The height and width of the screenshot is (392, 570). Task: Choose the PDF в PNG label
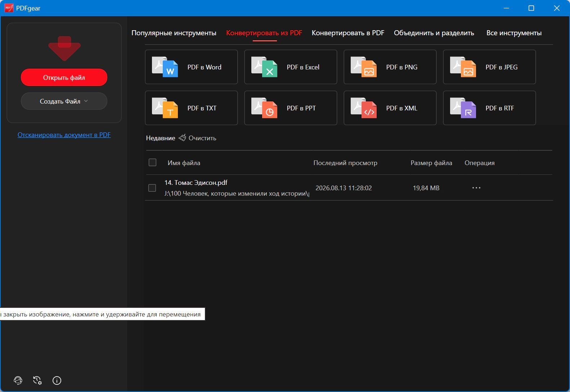(x=401, y=67)
